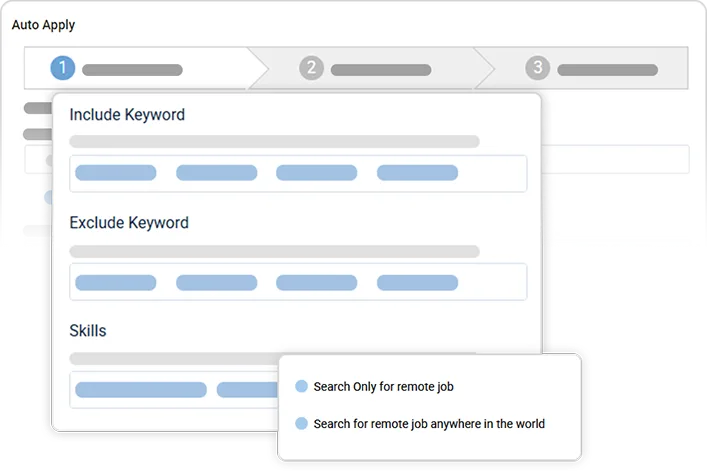Click second Include Keyword tag

click(x=216, y=173)
